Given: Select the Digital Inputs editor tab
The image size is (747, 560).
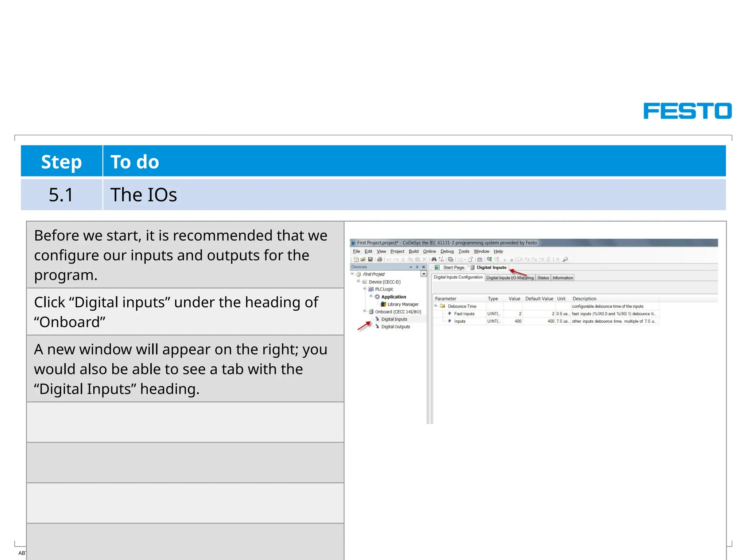Looking at the screenshot, I should tap(488, 267).
